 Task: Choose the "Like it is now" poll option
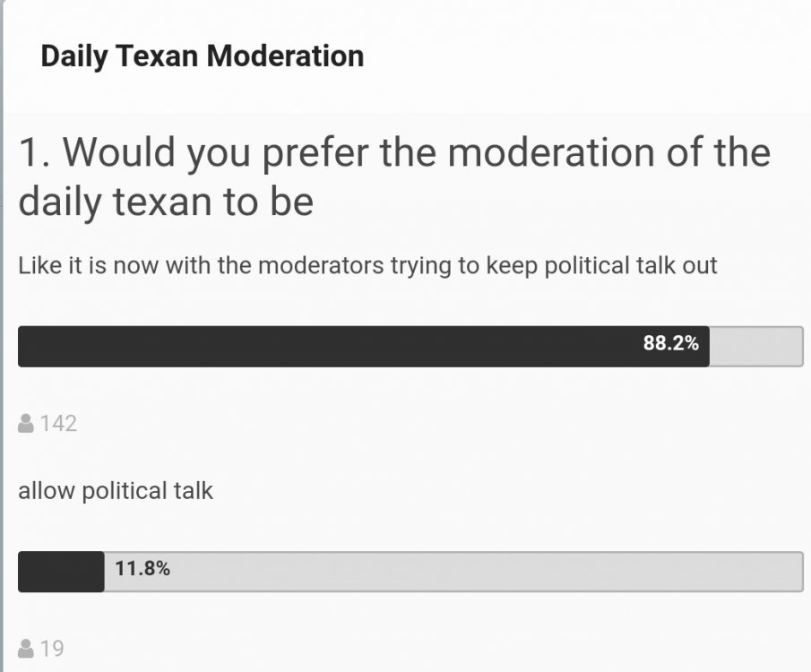(x=367, y=266)
